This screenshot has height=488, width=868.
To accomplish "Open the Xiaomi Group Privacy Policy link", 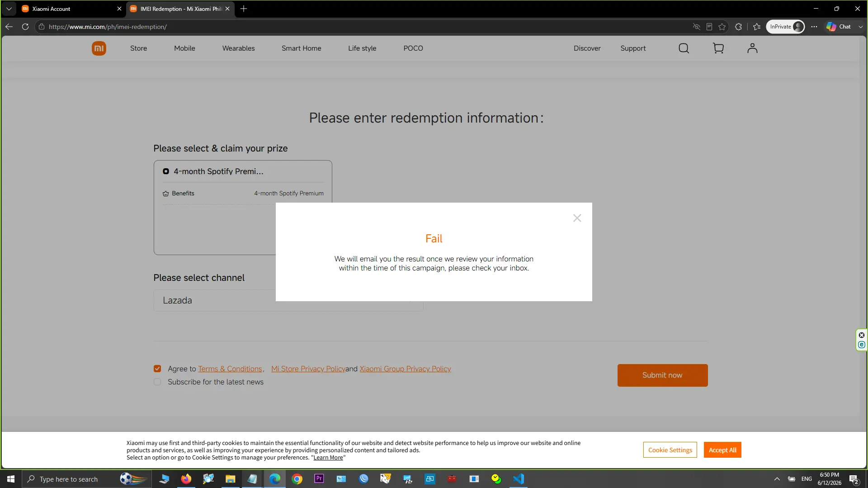I will point(405,369).
